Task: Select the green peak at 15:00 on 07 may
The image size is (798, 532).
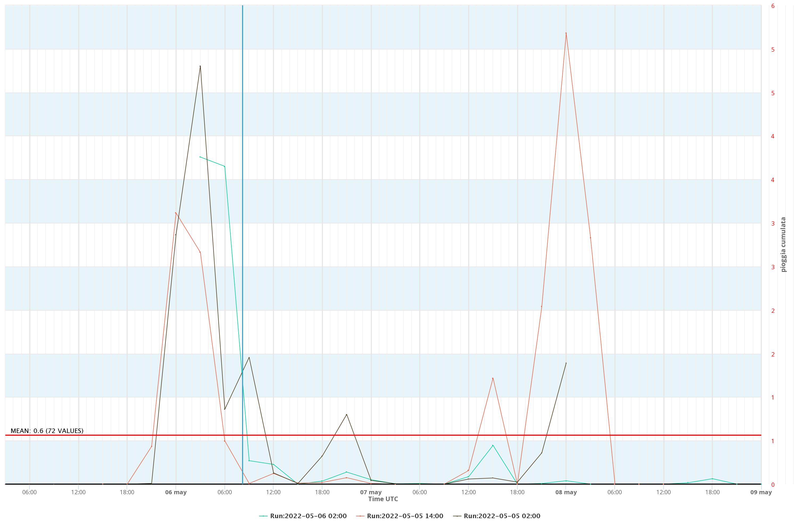Action: pyautogui.click(x=493, y=445)
